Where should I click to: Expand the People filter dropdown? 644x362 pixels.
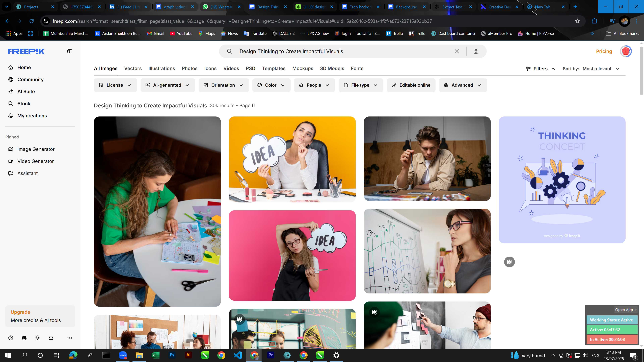pos(314,85)
